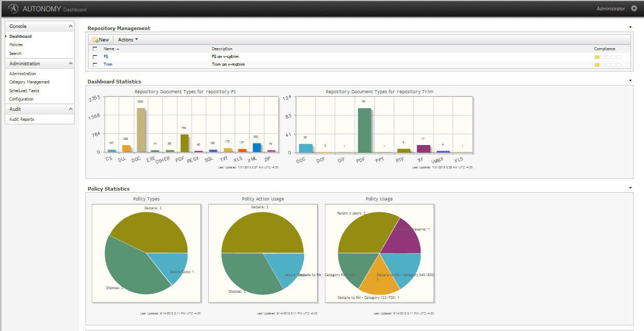
Task: Check the Trim repository checkbox
Action: (95, 65)
